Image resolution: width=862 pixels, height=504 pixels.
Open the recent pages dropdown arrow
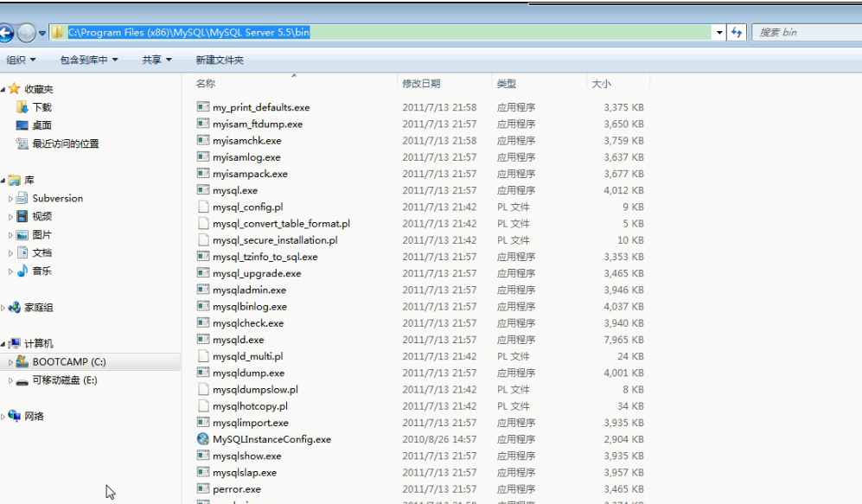click(42, 33)
